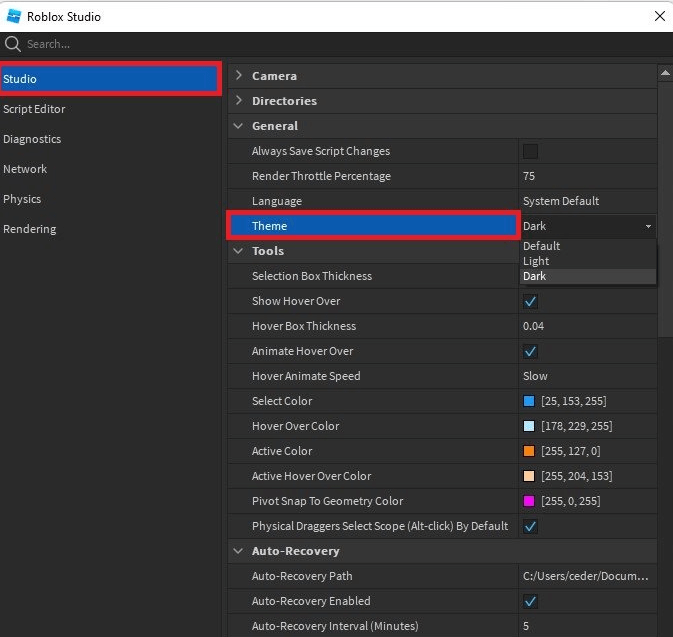Viewport: 673px width, 637px height.
Task: Disable the Auto-Recovery Enabled checkbox
Action: (530, 601)
